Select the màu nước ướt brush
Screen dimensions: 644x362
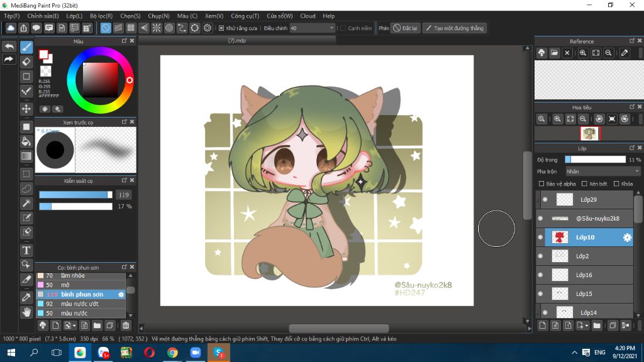(80, 304)
